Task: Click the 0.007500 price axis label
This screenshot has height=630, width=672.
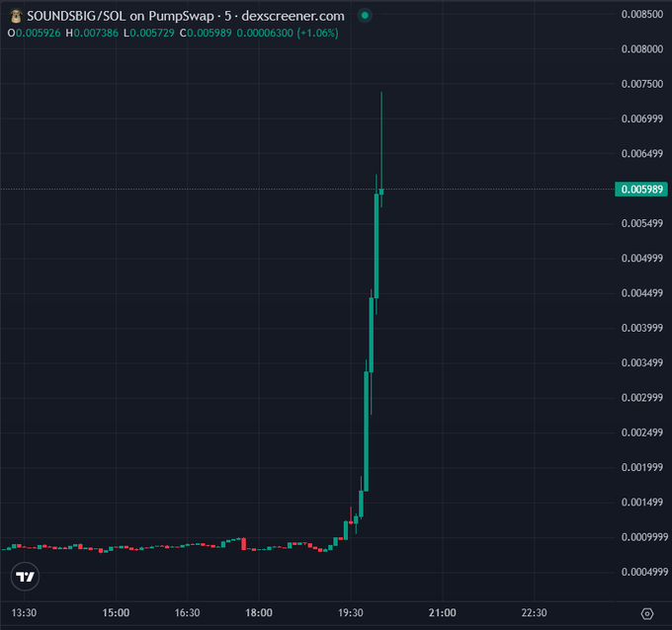Action: coord(642,84)
